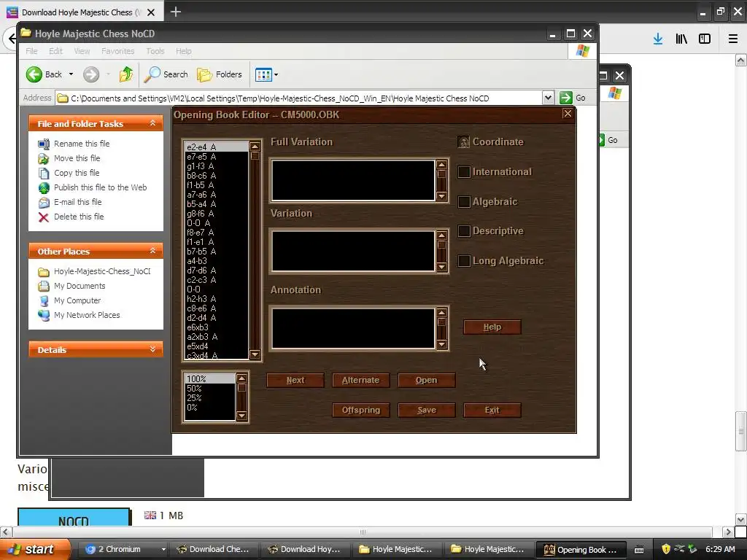Tick the Algebraic notation checkbox
Screen dimensions: 747x560
tap(464, 201)
